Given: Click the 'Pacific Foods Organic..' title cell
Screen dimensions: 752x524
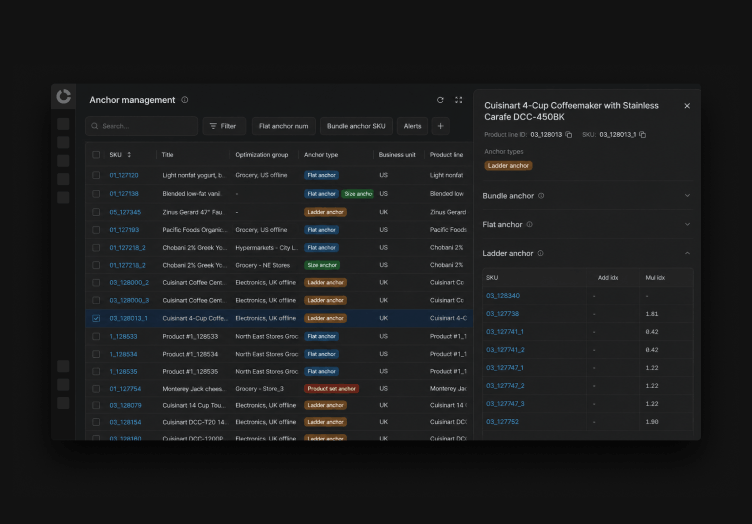Looking at the screenshot, I should click(194, 230).
